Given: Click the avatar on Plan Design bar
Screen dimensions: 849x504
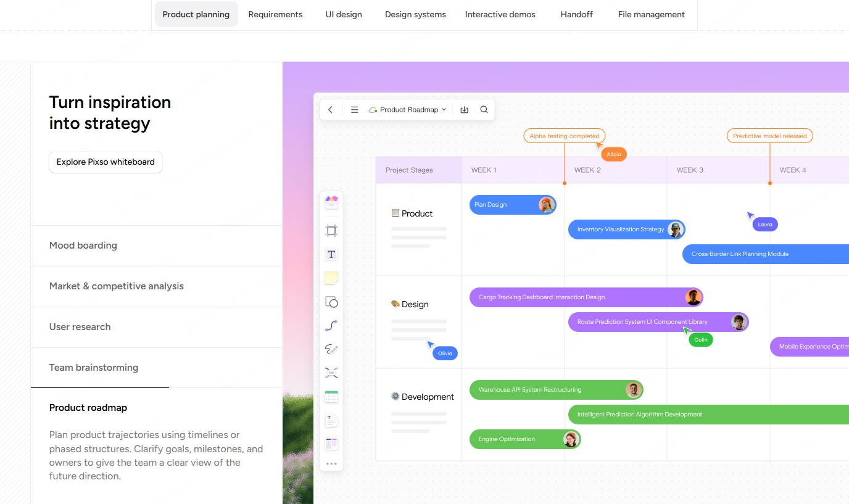Looking at the screenshot, I should click(x=547, y=205).
